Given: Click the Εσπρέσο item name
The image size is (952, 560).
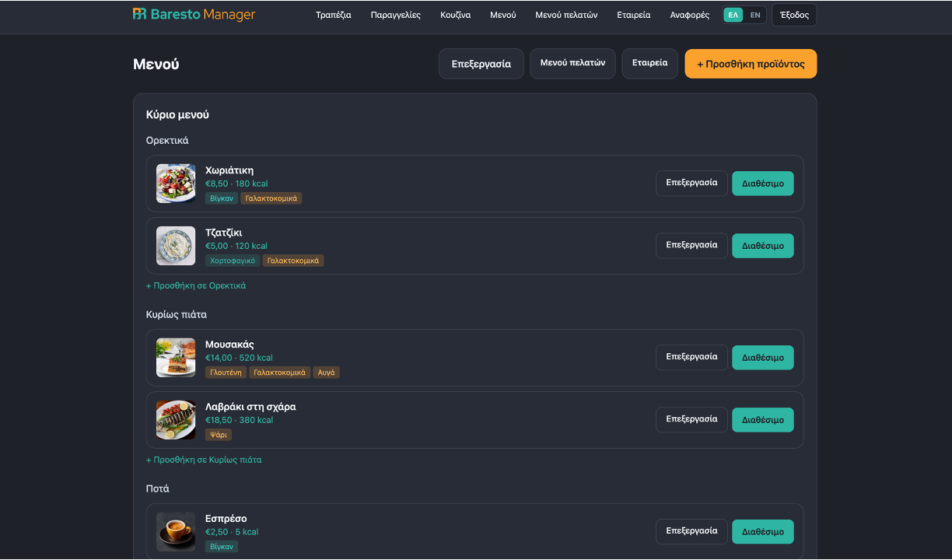Looking at the screenshot, I should coord(226,519).
